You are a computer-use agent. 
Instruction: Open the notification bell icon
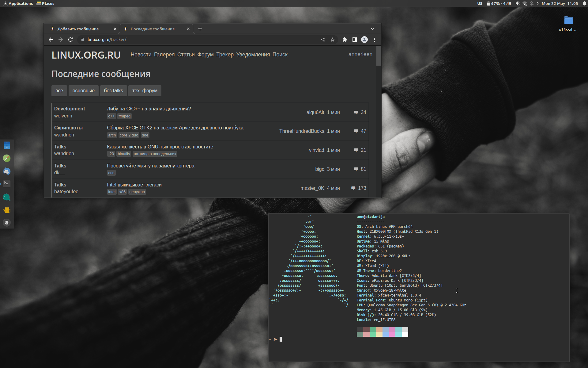[x=584, y=3]
